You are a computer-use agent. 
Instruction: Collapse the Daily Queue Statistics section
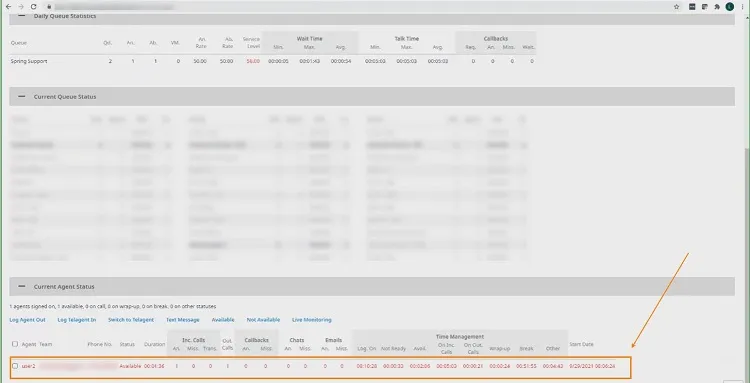[x=22, y=16]
